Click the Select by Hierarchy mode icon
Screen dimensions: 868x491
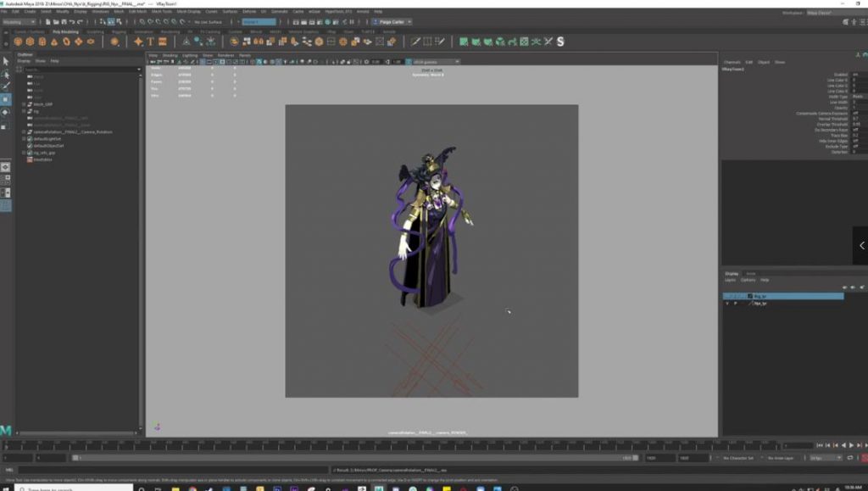pos(103,22)
